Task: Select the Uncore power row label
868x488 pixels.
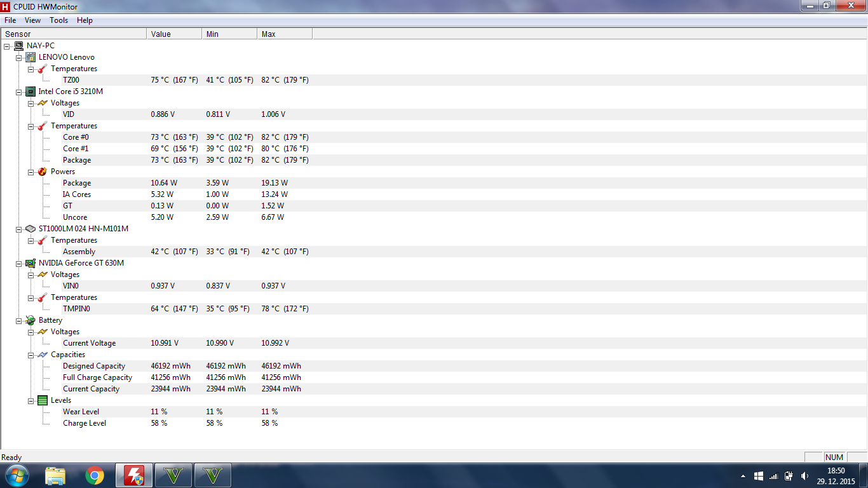Action: coord(75,217)
